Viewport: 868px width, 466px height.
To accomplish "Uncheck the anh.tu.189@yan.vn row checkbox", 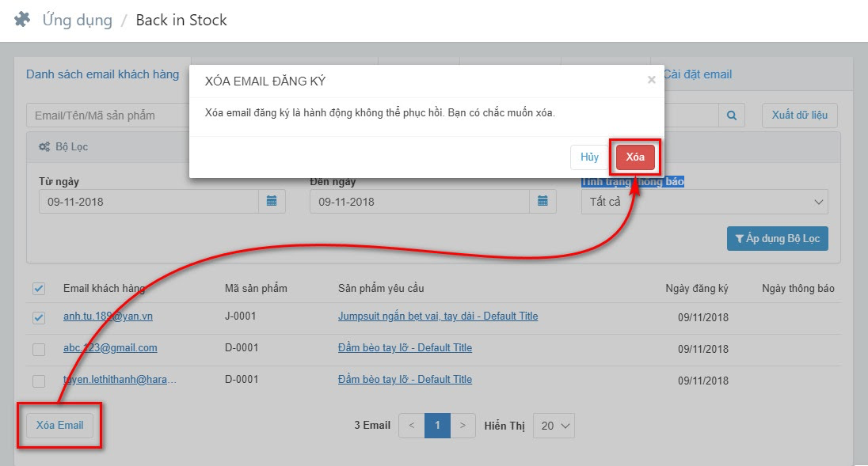I will (39, 318).
